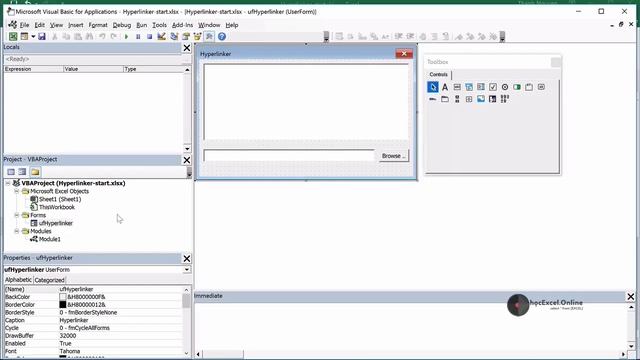640x360 pixels.
Task: Click the BorderStyle value 0 - fmBorderStyleNone
Action: 88,313
